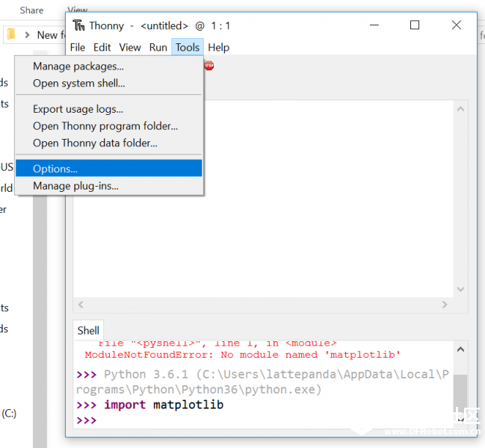Click editor horizontal scrollbar left arrow
Screen dimensions: 485x448
click(81, 305)
